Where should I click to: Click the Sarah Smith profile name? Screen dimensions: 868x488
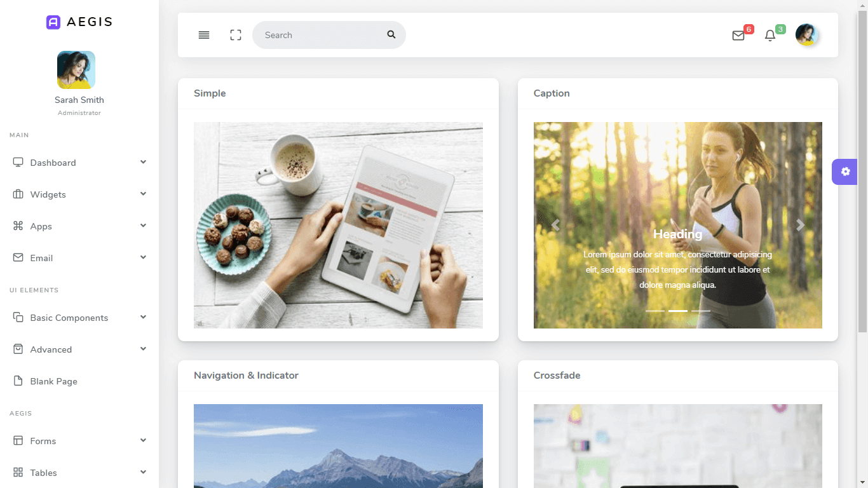[79, 100]
